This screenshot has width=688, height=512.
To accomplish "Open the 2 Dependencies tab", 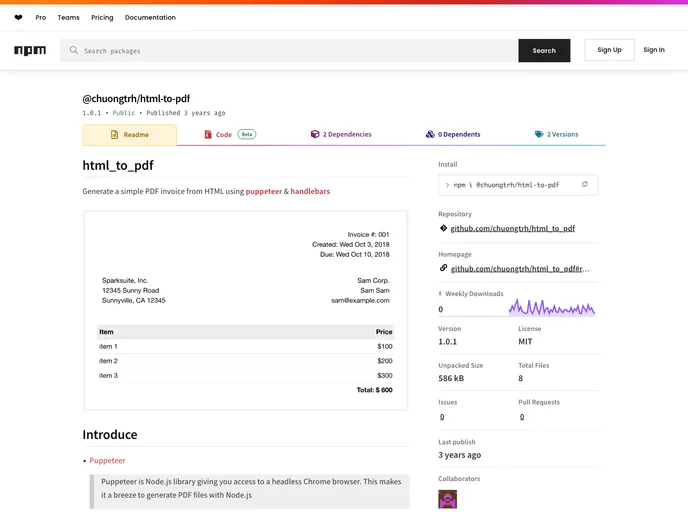I will [x=341, y=134].
